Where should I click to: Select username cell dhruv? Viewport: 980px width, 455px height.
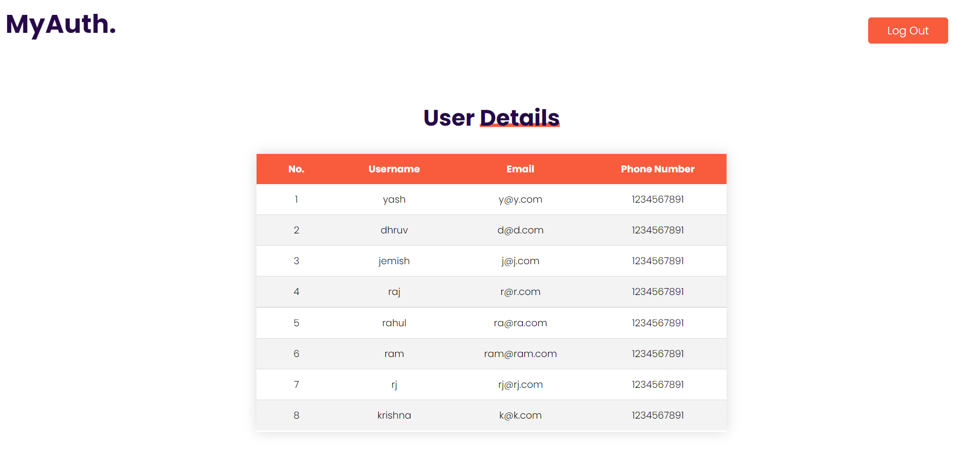394,230
